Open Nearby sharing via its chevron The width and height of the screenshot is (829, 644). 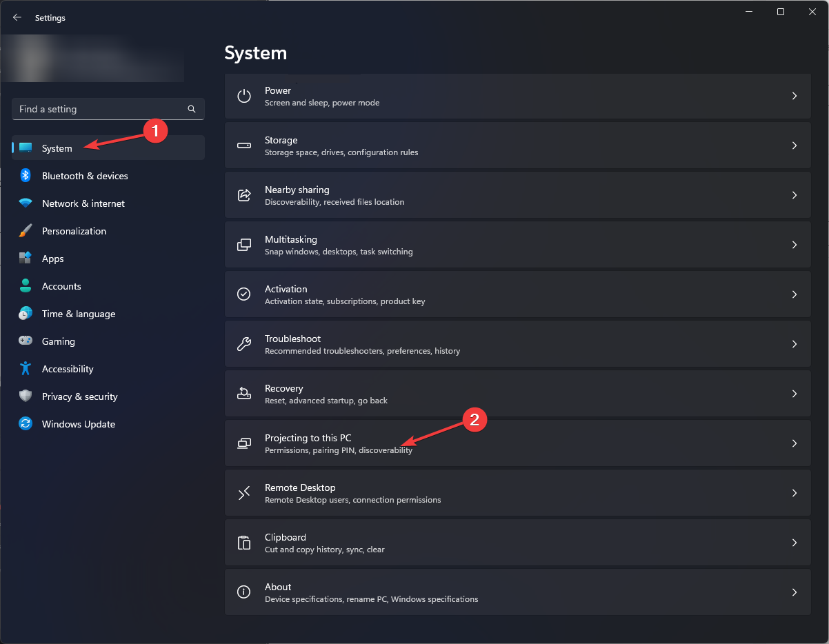coord(795,195)
